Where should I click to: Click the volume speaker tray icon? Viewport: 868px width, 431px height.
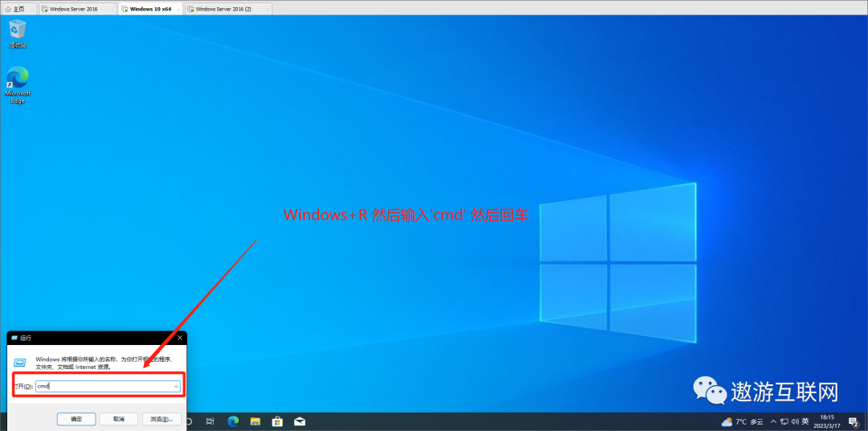point(794,421)
